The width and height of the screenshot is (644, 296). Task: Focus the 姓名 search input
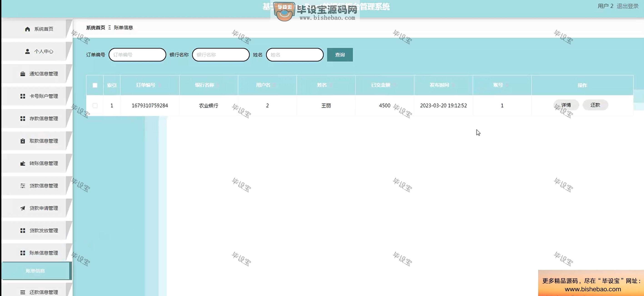[295, 55]
